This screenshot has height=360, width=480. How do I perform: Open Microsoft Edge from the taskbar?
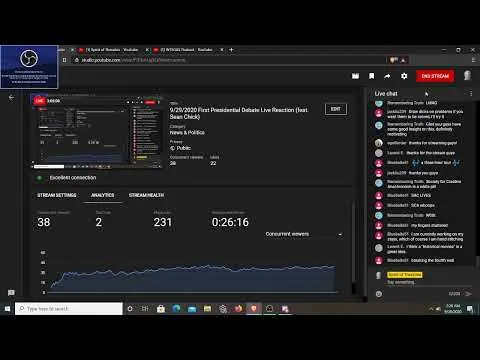[176, 309]
